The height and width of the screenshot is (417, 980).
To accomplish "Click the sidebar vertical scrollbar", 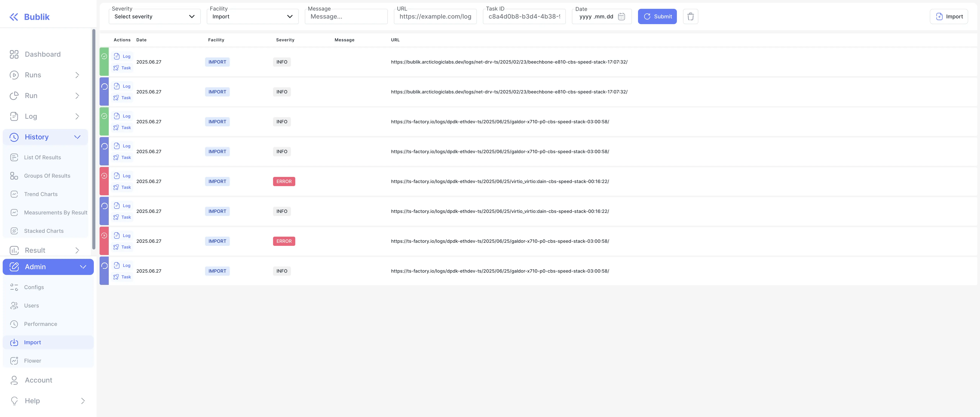I will 94,139.
